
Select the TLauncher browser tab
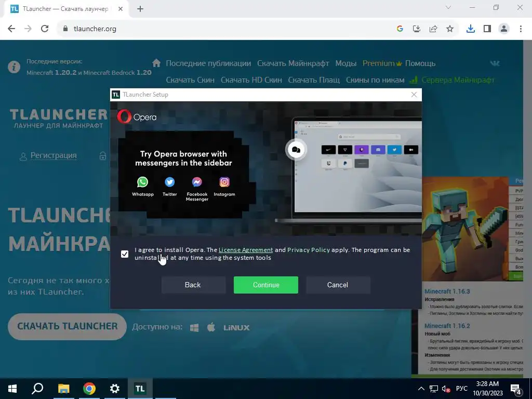(x=66, y=9)
